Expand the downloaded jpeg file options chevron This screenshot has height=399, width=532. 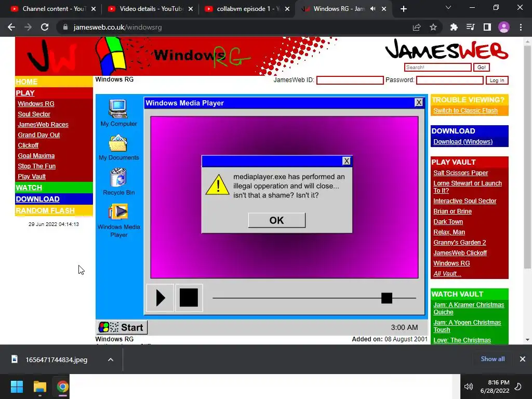(111, 360)
